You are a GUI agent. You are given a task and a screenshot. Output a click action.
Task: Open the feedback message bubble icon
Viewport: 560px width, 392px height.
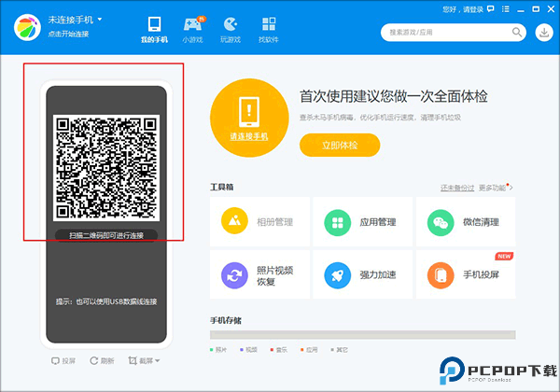[491, 9]
